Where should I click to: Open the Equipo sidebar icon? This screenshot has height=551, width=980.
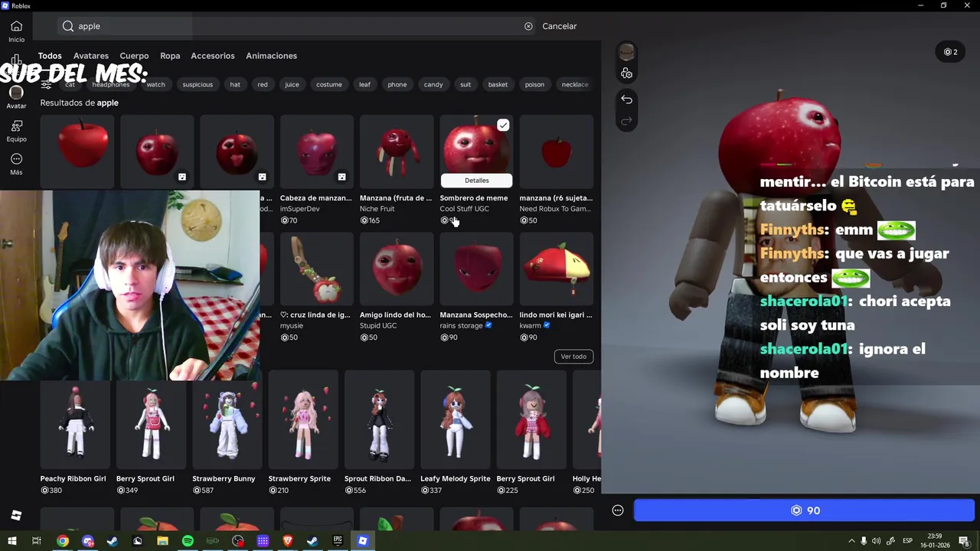pos(16,130)
